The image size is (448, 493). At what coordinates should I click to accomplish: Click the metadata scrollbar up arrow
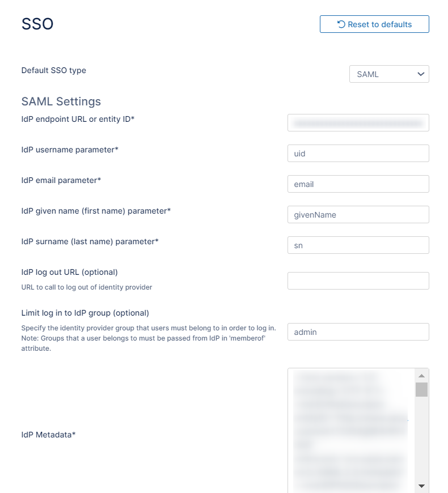[421, 376]
